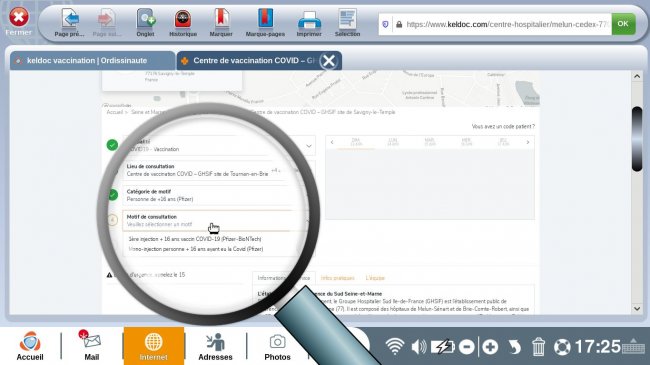The image size is (650, 365).
Task: Click the green OK button
Action: 623,24
